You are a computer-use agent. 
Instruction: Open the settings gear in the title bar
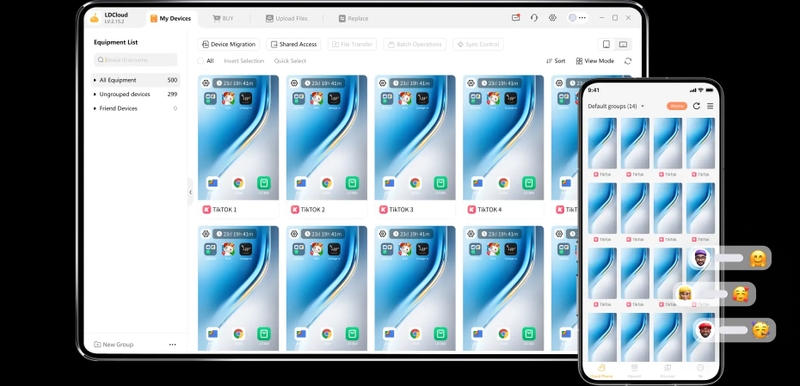pyautogui.click(x=553, y=18)
